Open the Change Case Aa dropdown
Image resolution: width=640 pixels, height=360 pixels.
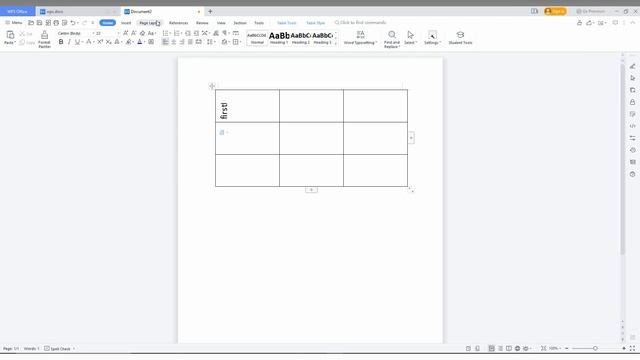pyautogui.click(x=152, y=33)
